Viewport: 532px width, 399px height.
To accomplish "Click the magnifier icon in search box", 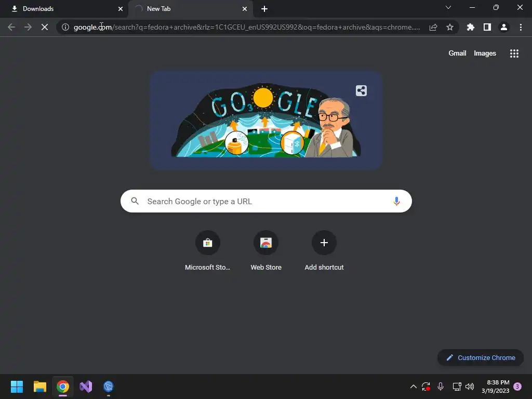I will [135, 201].
